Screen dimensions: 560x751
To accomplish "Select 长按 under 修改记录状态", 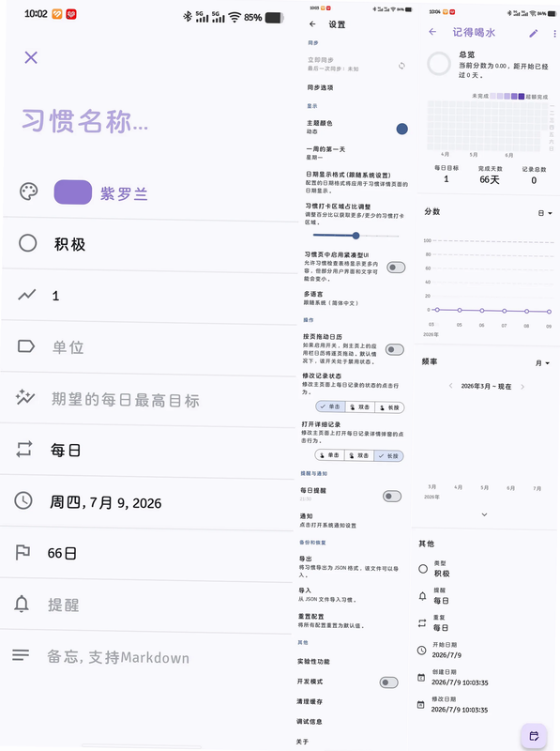I will pyautogui.click(x=389, y=407).
